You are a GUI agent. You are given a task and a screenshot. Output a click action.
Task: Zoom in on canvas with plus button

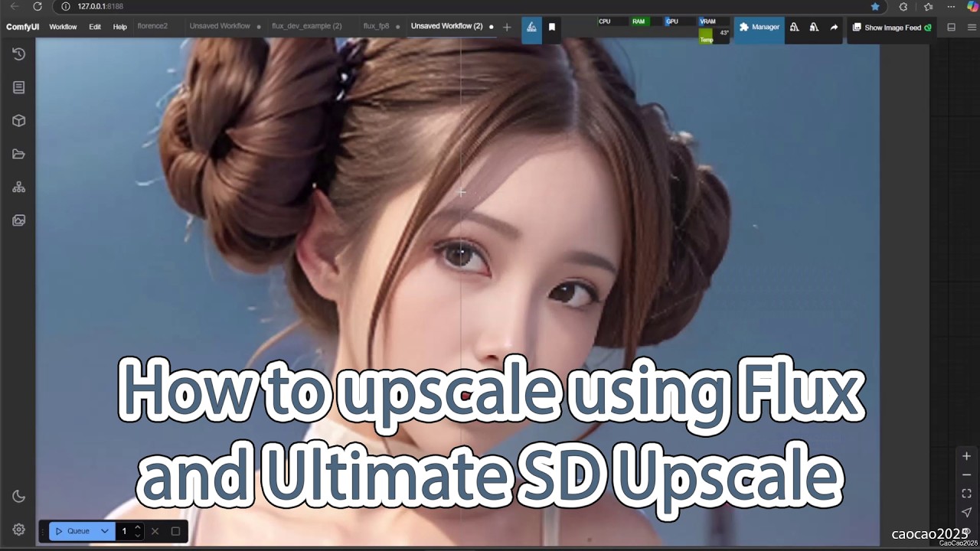click(966, 456)
